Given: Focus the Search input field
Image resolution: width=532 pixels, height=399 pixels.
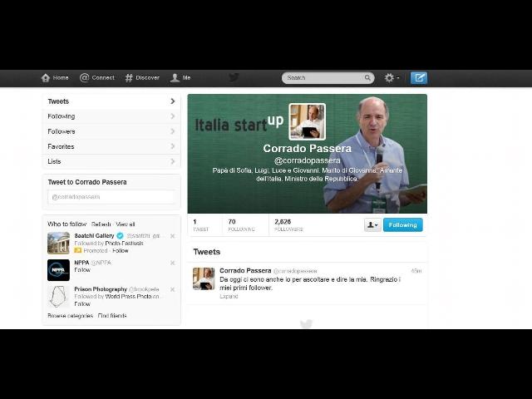Looking at the screenshot, I should 328,77.
